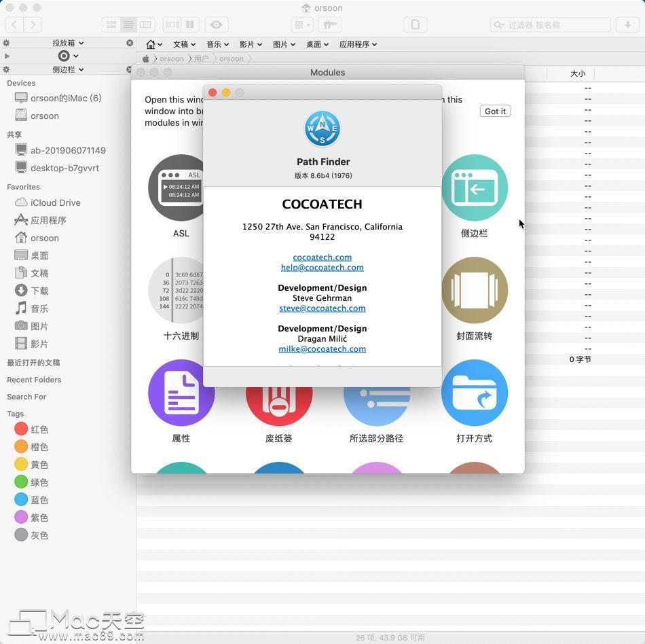Open 图片 pictures in sidebar
The width and height of the screenshot is (645, 644).
point(32,326)
